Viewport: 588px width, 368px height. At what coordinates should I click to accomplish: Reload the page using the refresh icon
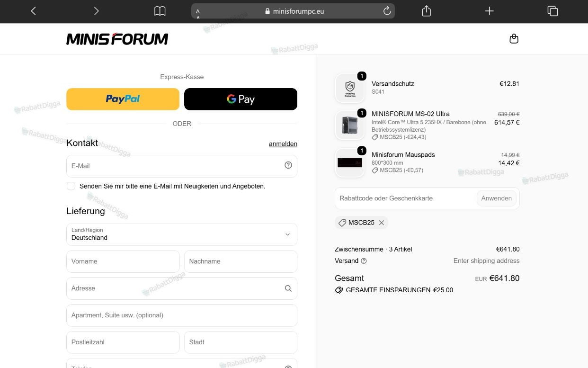(x=387, y=11)
